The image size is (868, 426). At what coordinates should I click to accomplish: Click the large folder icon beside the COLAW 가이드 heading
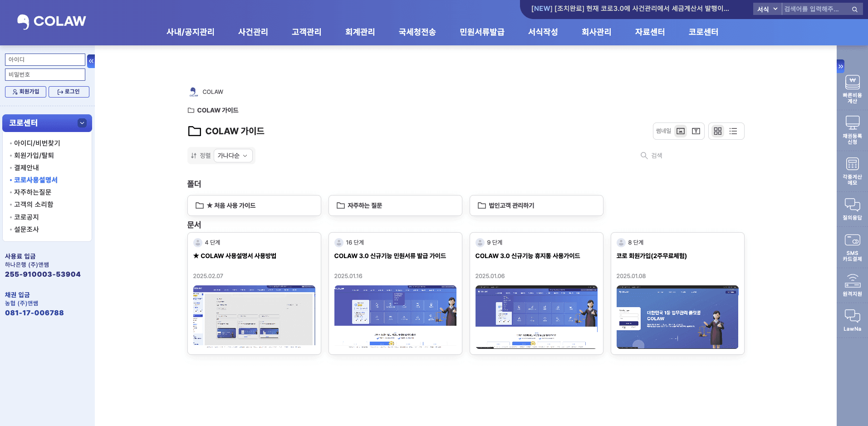(x=195, y=131)
